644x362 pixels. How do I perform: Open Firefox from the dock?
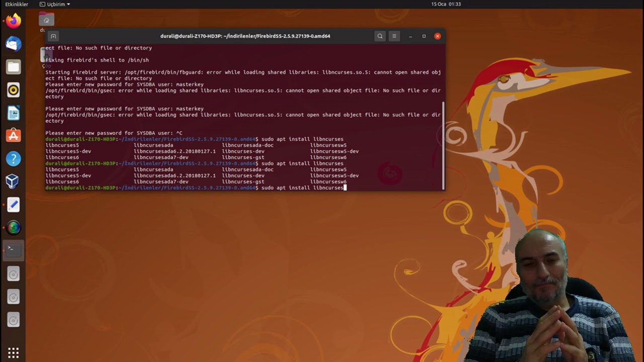point(14,21)
